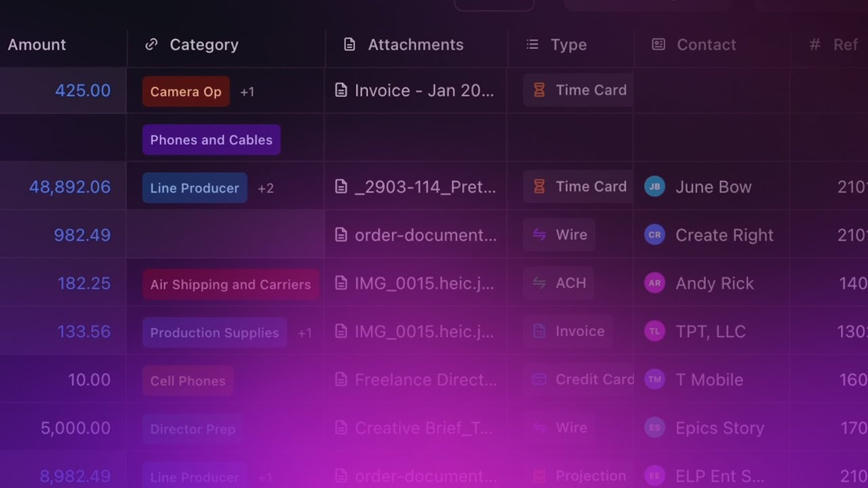Screen dimensions: 868x488
Task: Select the Production Supplies category tag
Action: coord(214,332)
